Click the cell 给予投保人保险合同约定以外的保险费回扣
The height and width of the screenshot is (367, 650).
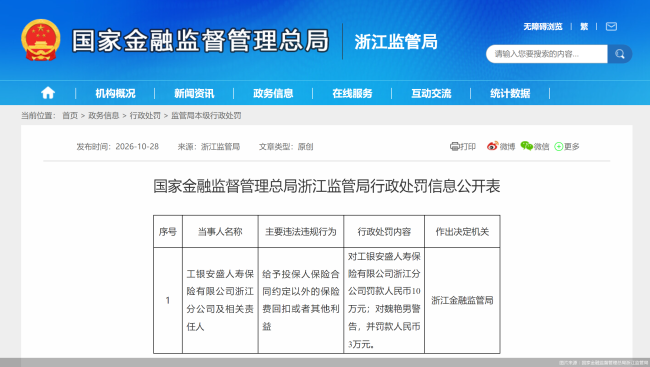301,300
